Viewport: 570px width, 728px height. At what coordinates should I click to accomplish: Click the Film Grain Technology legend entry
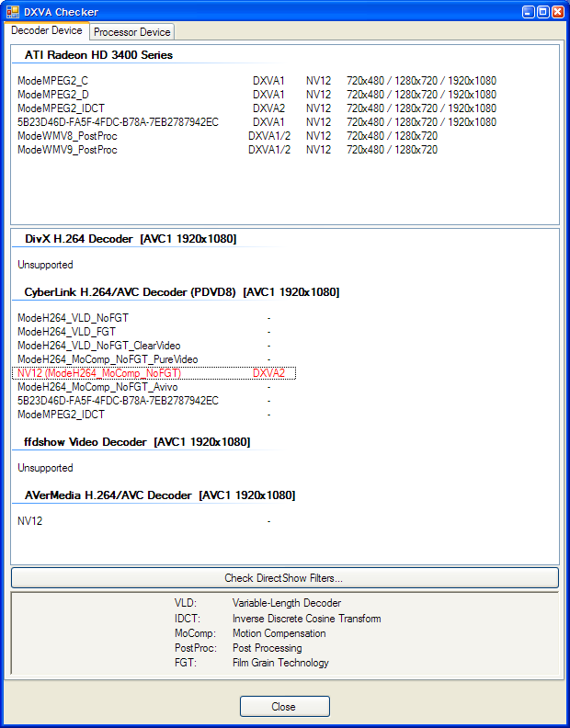[280, 663]
